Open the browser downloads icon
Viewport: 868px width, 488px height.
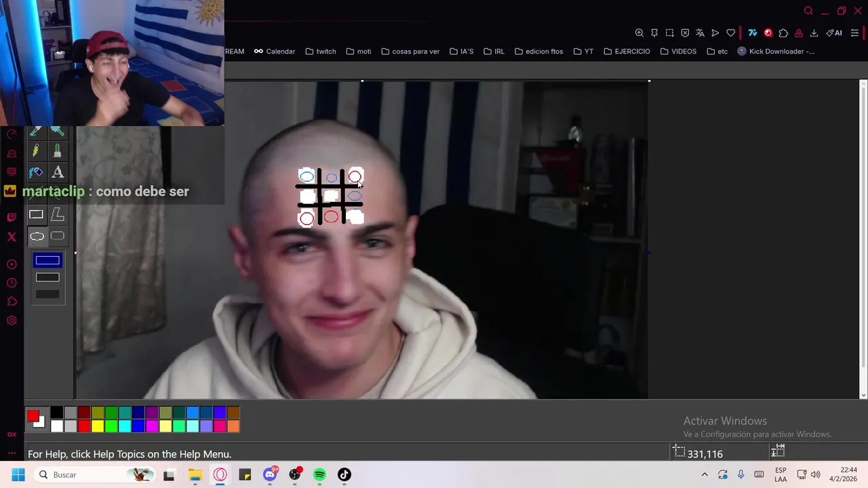pos(814,33)
